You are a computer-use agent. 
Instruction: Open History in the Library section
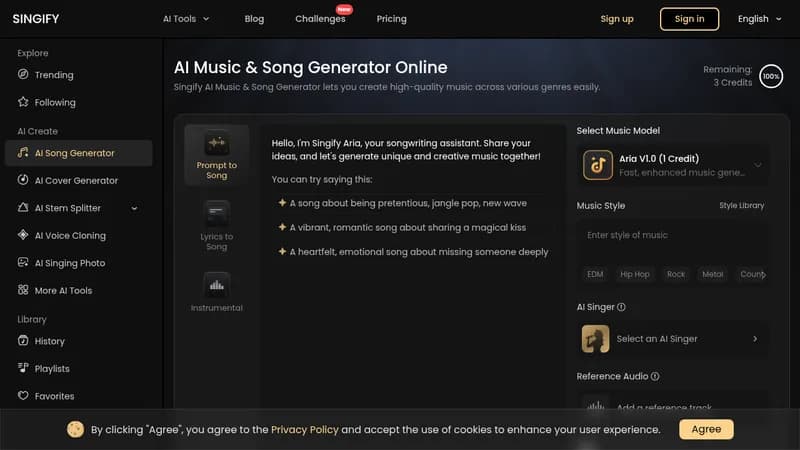click(x=79, y=341)
